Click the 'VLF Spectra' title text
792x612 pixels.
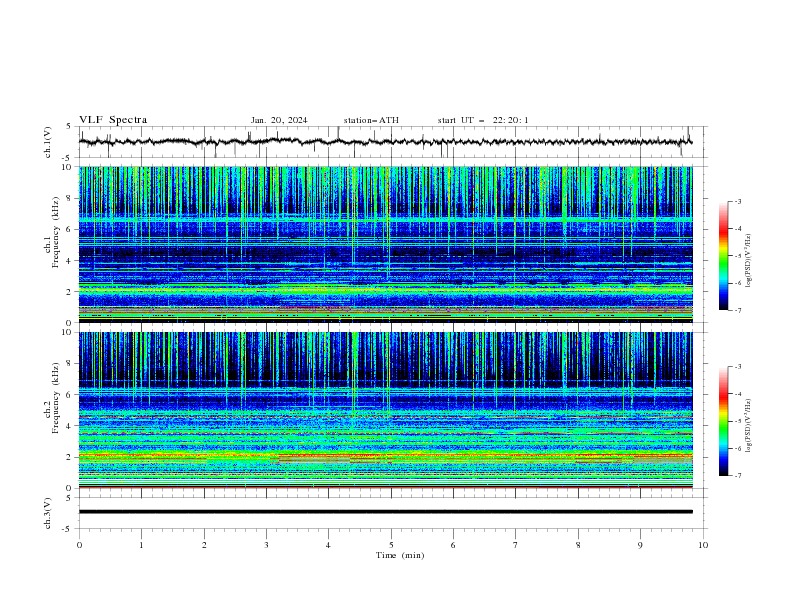click(x=113, y=120)
